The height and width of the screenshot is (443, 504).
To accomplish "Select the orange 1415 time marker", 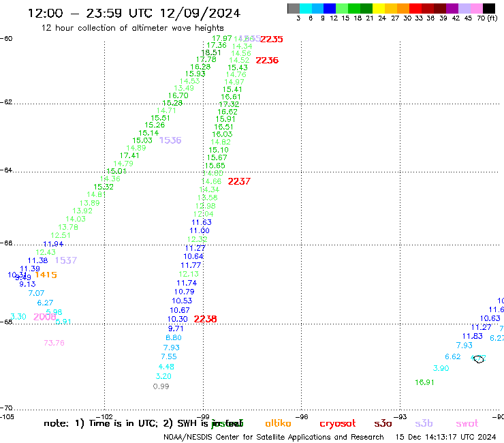I will 46,275.
